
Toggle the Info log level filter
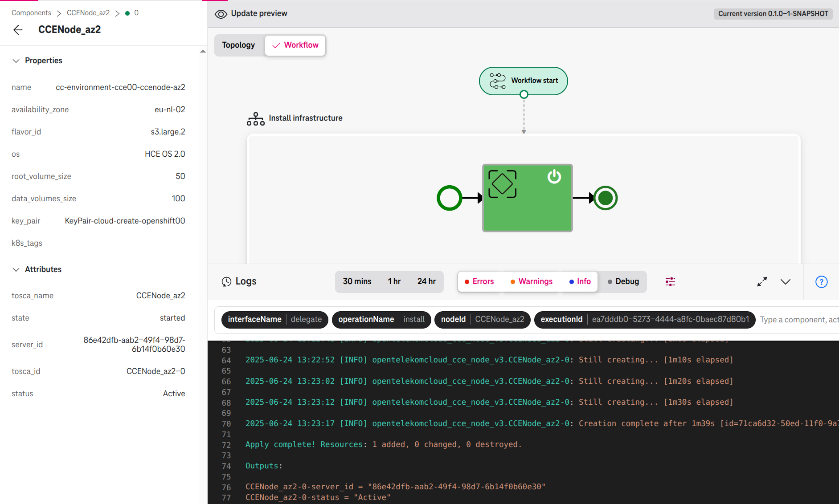click(x=580, y=281)
